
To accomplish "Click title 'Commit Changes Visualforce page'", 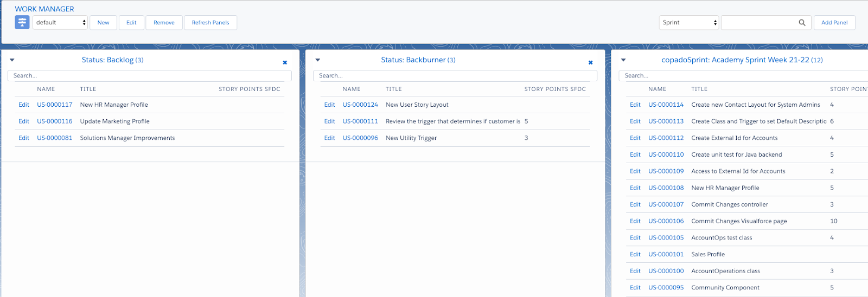I will coord(739,221).
